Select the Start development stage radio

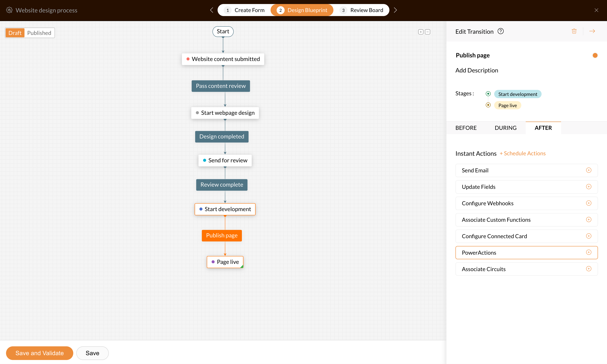[x=488, y=94]
